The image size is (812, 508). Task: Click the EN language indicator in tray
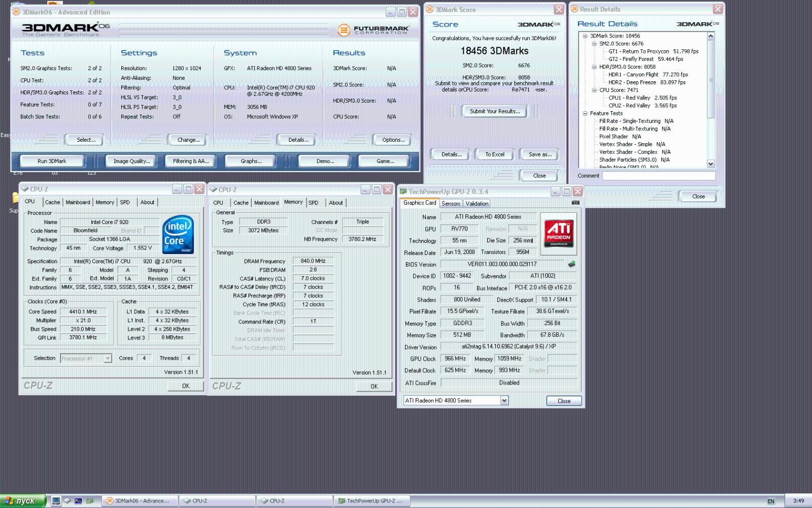tap(771, 501)
